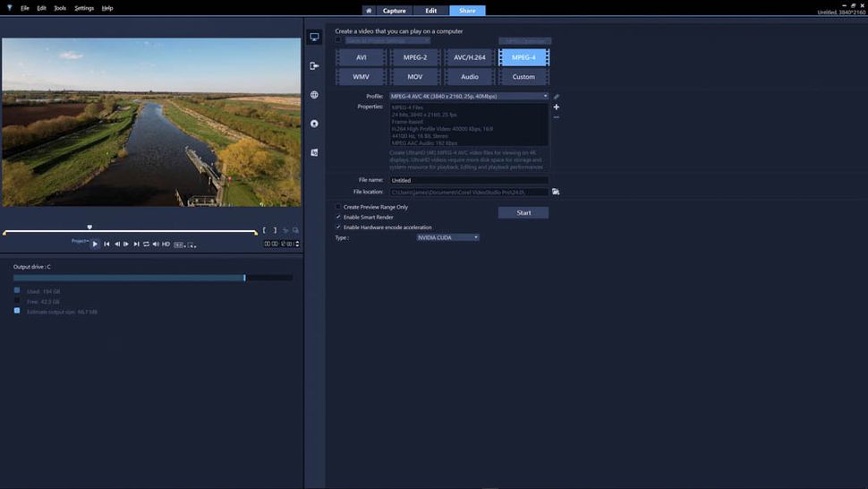Jump to the end of the project
The height and width of the screenshot is (489, 868).
[x=136, y=244]
